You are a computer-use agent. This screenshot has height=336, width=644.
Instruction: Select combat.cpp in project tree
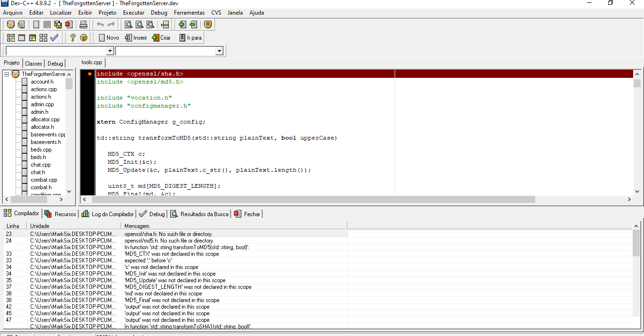click(x=44, y=180)
